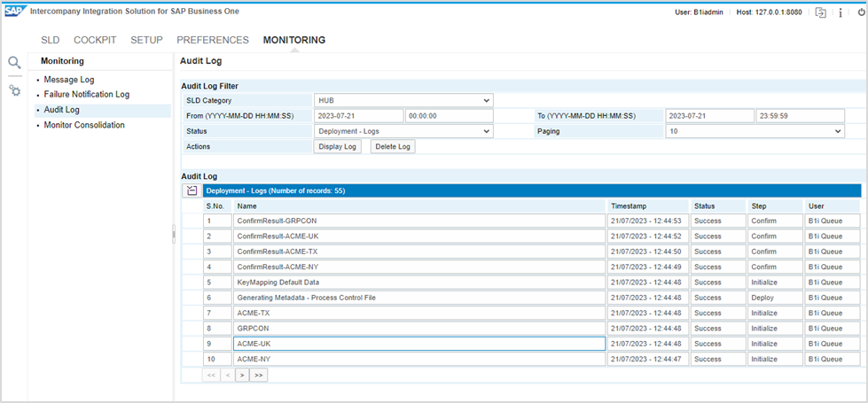Click the Delete Log button
868x403 pixels.
click(392, 146)
